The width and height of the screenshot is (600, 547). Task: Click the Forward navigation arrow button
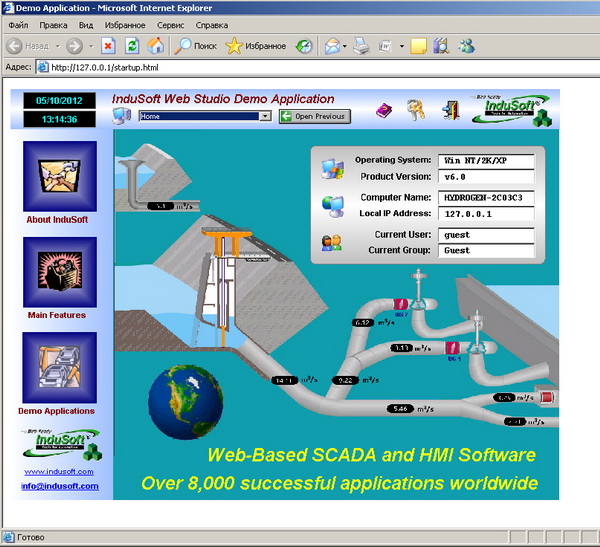point(74,46)
